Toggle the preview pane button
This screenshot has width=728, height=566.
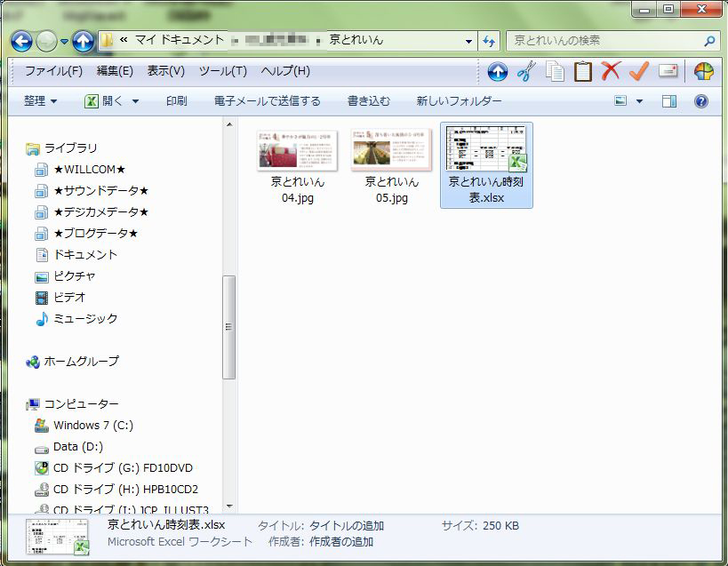coord(669,101)
